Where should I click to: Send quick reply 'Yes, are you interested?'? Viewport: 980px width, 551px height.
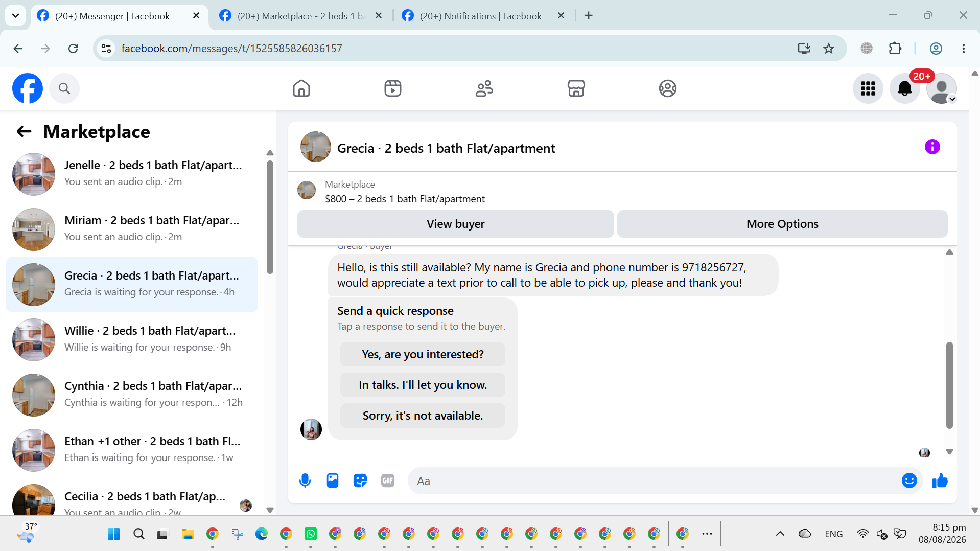coord(423,355)
